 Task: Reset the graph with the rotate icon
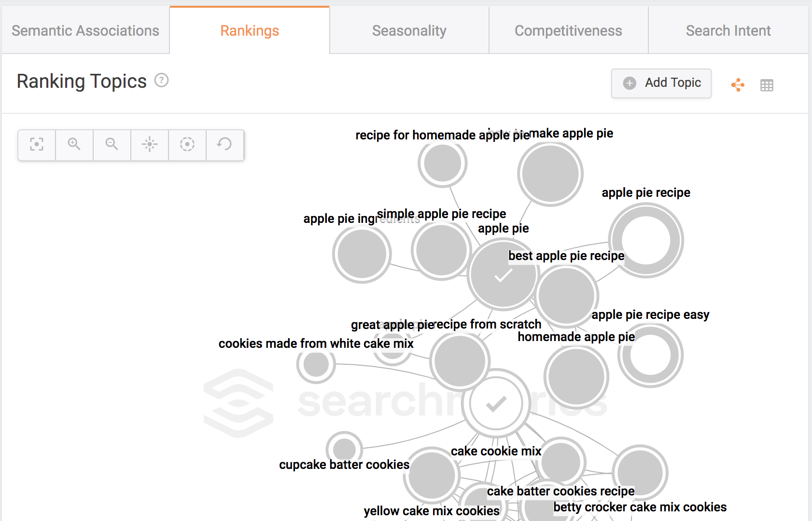pyautogui.click(x=224, y=144)
